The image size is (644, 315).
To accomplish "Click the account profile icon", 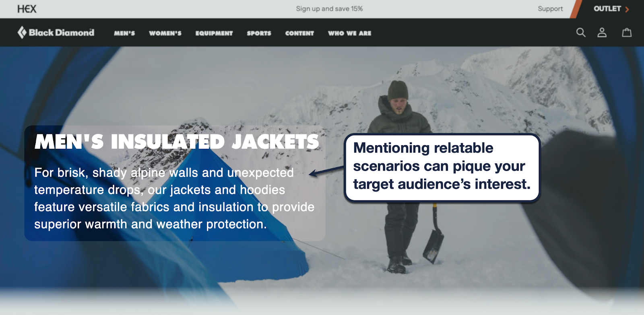I will [602, 33].
